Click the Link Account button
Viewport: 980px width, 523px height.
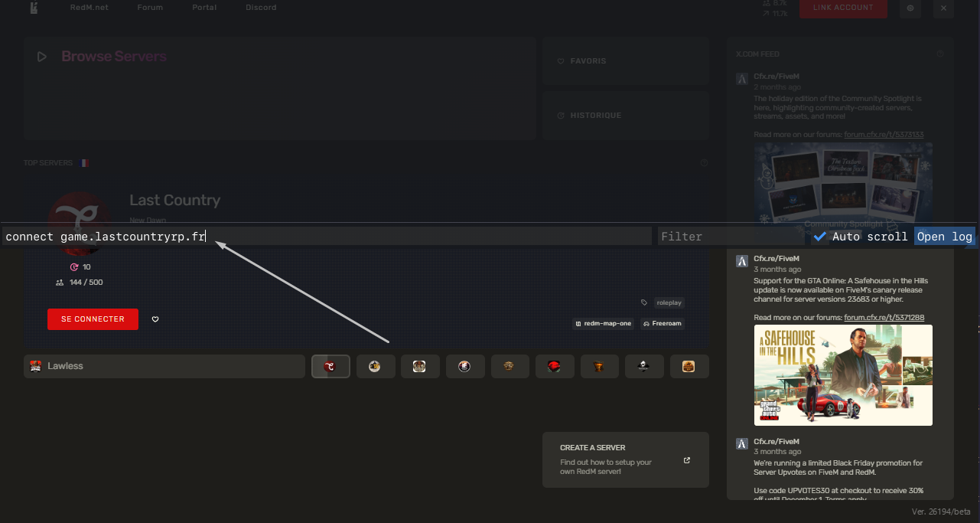click(x=843, y=8)
